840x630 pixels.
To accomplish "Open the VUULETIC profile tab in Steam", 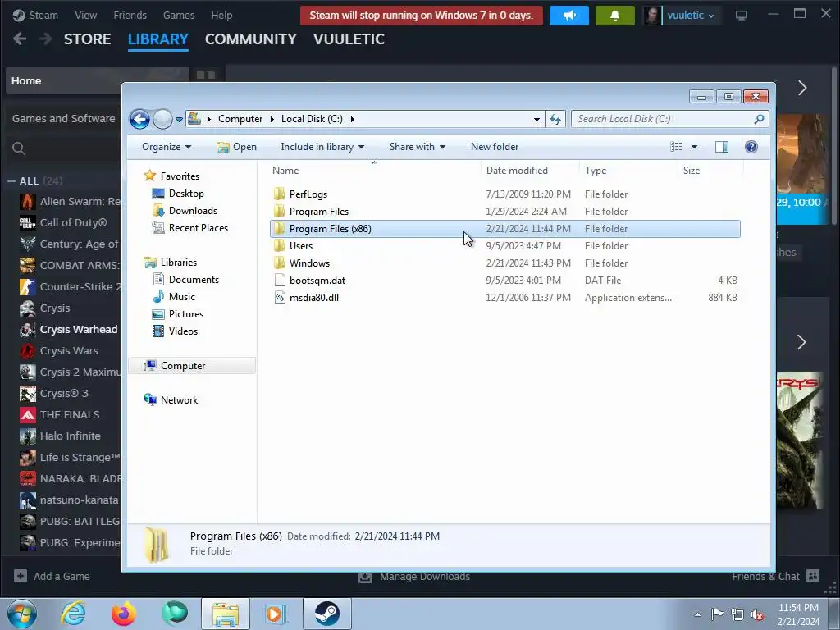I will click(349, 39).
